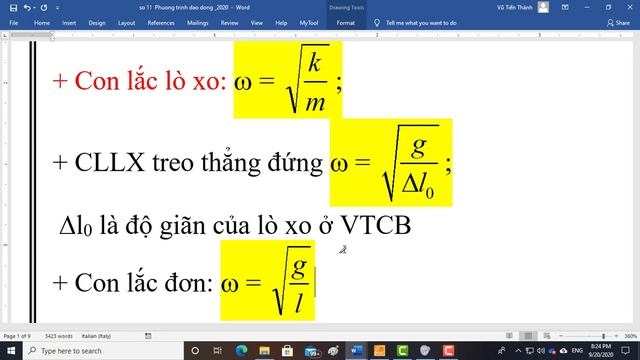Open the File menu
Image resolution: width=640 pixels, height=360 pixels.
pyautogui.click(x=13, y=23)
